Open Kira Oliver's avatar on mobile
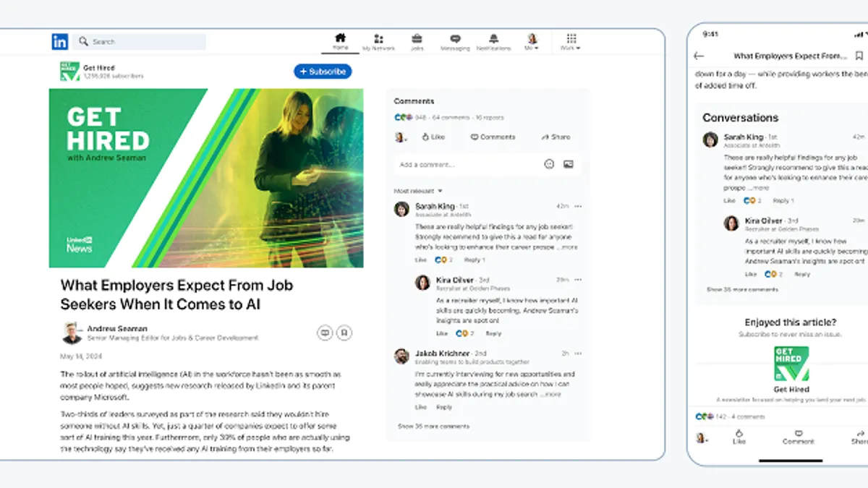The width and height of the screenshot is (868, 488). (731, 223)
